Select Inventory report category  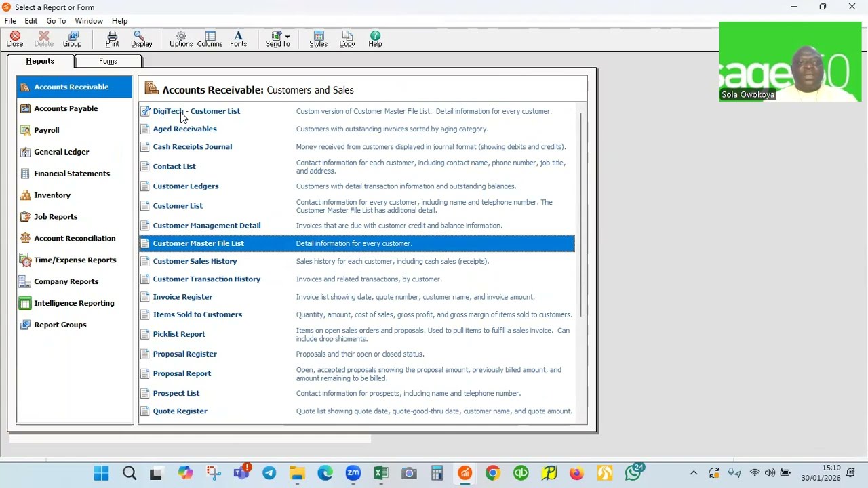[x=75, y=195]
